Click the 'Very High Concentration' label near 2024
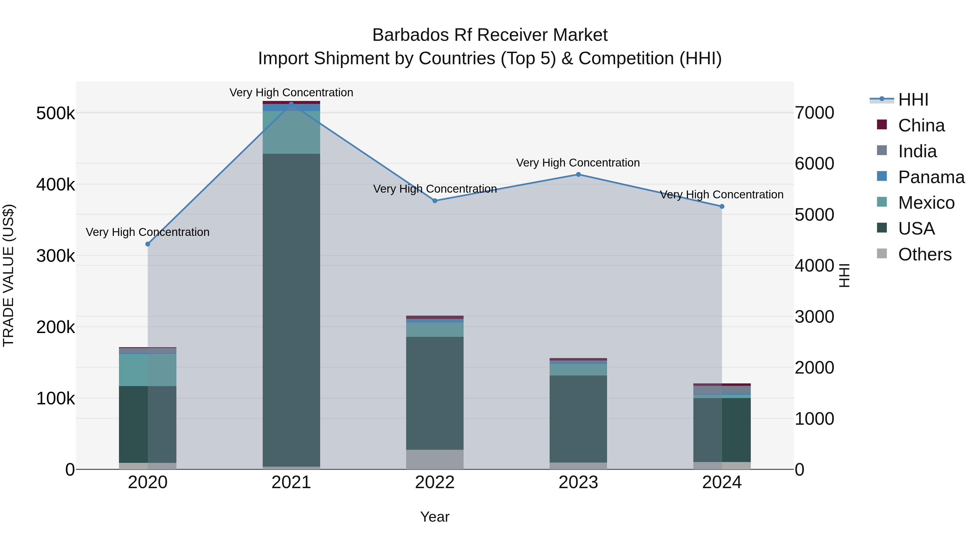Screen dimensions: 980x551 coord(722,195)
